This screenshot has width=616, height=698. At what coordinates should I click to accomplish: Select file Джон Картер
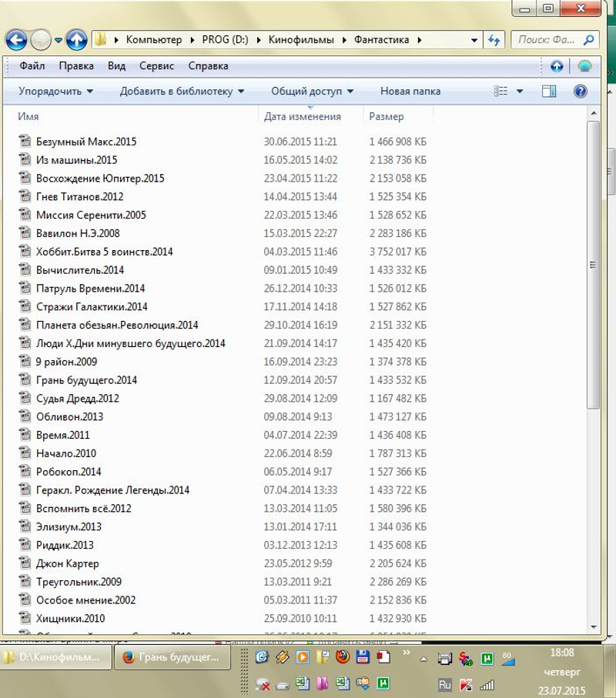coord(67,563)
